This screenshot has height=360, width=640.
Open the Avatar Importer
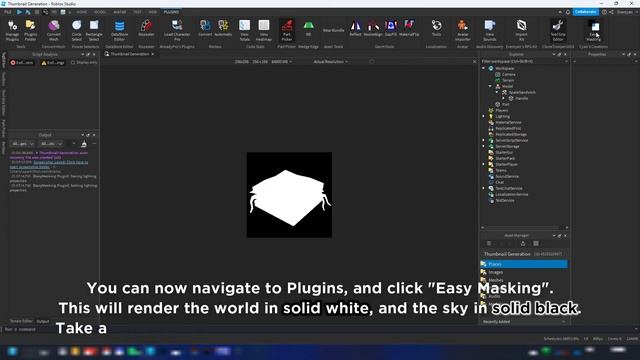[462, 30]
